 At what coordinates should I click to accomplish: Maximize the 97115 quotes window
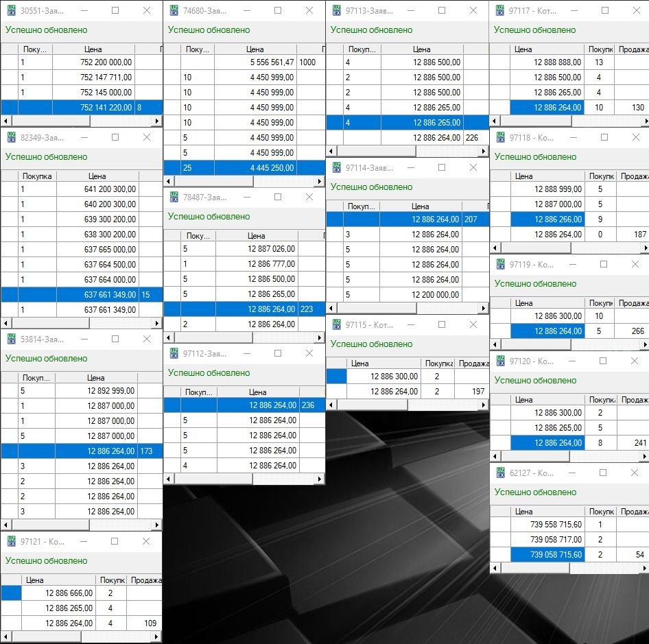point(441,325)
